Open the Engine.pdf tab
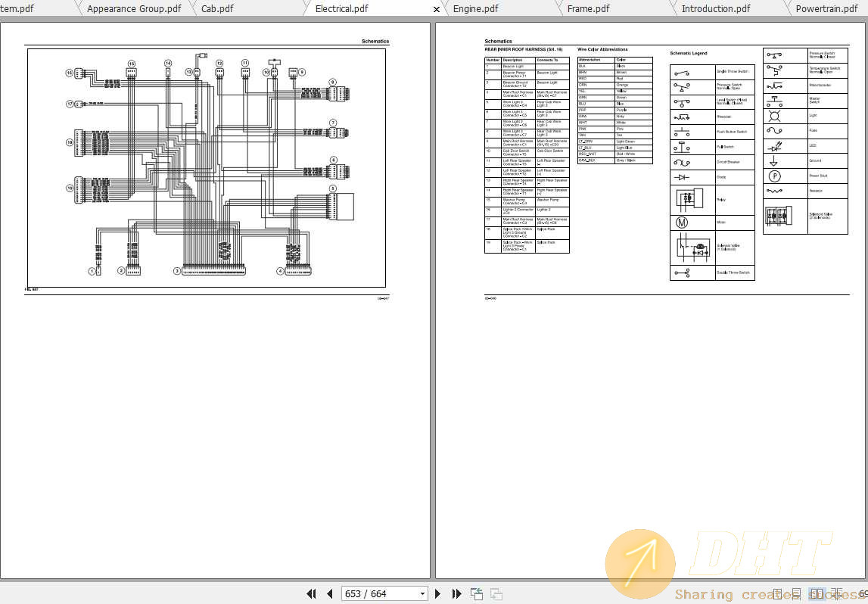868x604 pixels. tap(475, 8)
